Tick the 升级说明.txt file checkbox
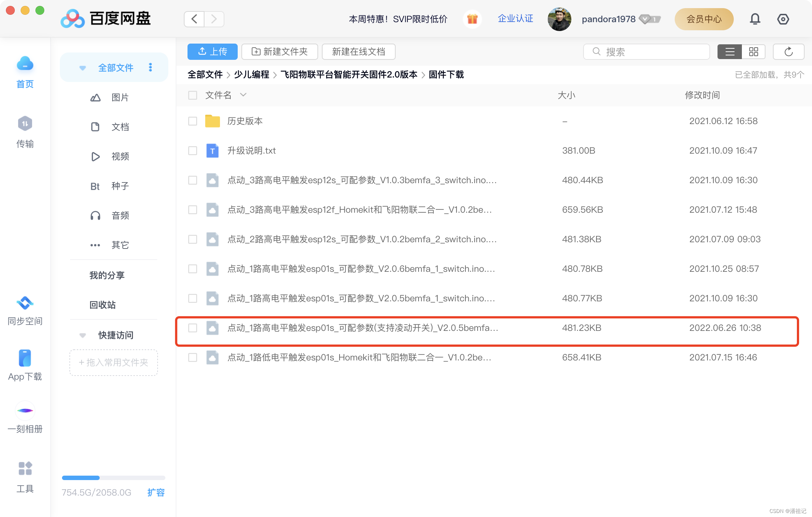 coord(193,151)
